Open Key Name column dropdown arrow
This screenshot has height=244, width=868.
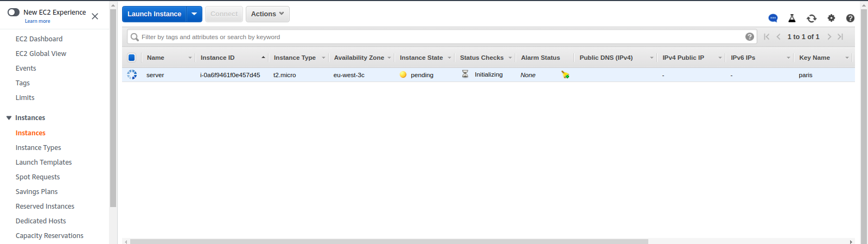click(846, 58)
